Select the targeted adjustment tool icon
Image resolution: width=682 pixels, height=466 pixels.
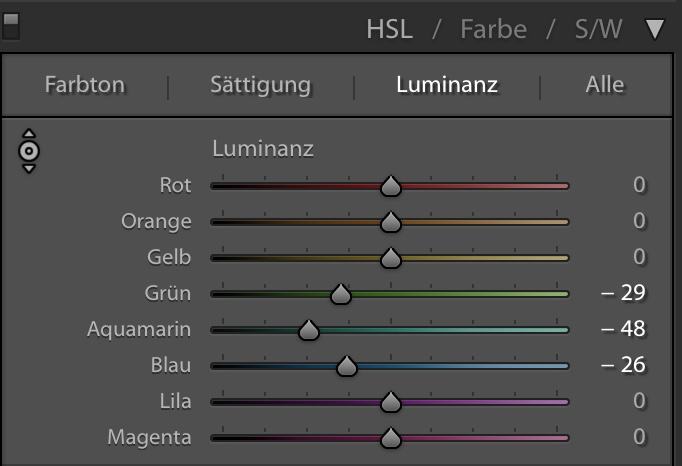point(29,151)
